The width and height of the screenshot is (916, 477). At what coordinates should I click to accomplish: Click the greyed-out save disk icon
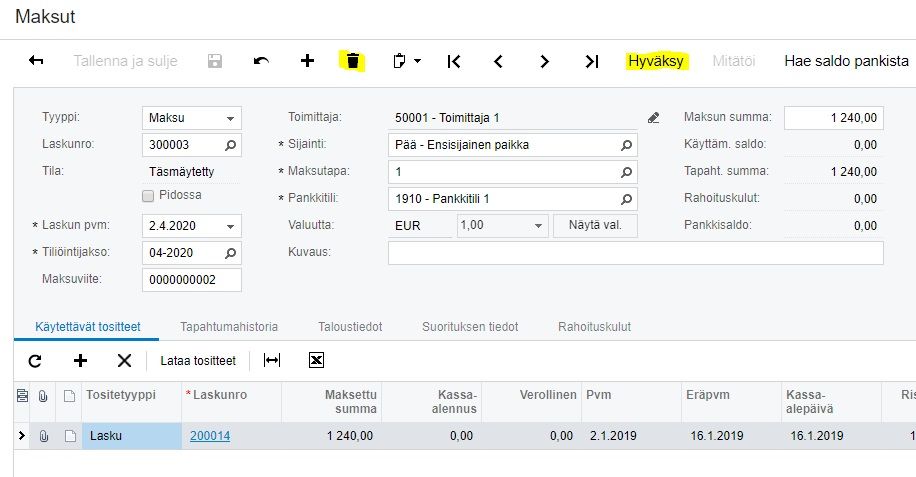pyautogui.click(x=215, y=61)
